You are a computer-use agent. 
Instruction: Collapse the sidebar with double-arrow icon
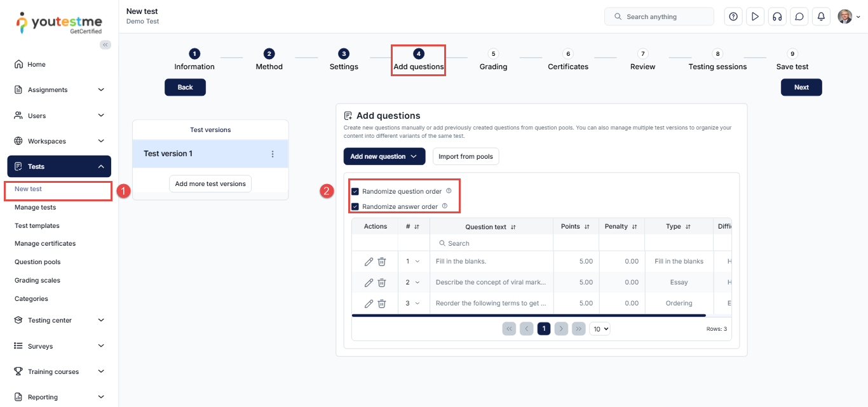coord(105,44)
